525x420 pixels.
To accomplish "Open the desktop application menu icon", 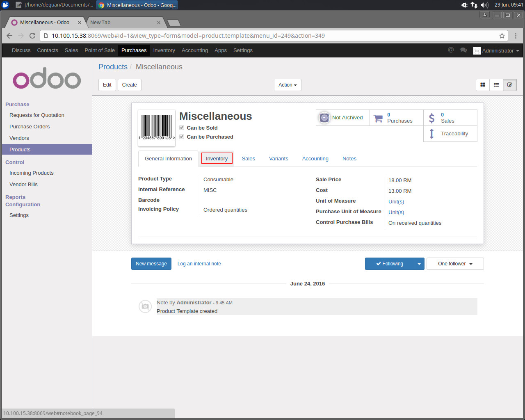I will click(5, 5).
